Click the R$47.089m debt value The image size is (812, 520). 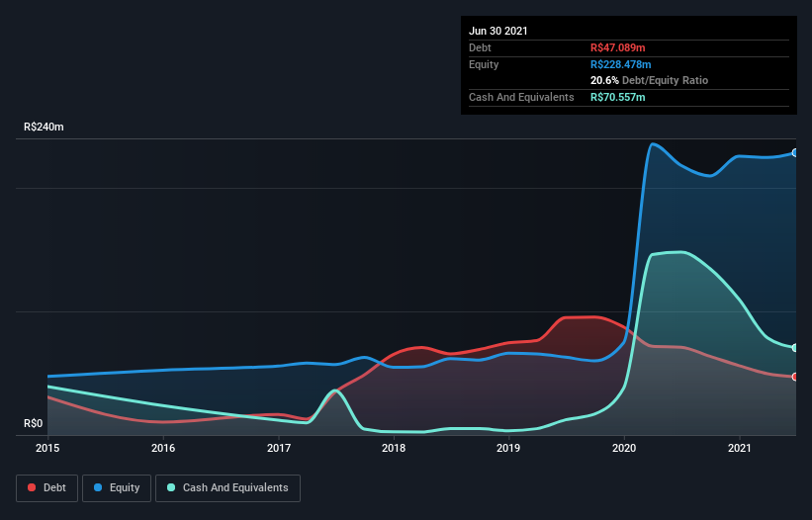coord(618,47)
